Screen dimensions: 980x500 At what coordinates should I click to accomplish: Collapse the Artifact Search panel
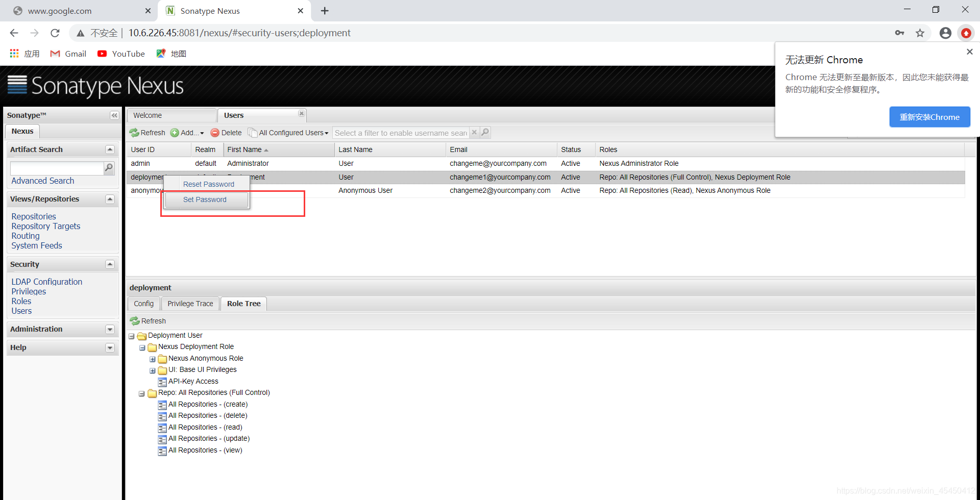(110, 149)
